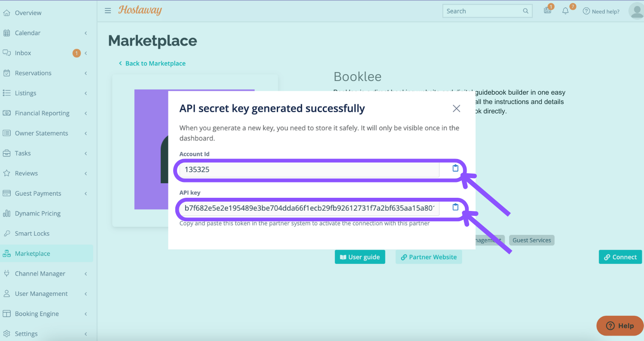Open the User guide button
The width and height of the screenshot is (644, 341).
click(360, 257)
